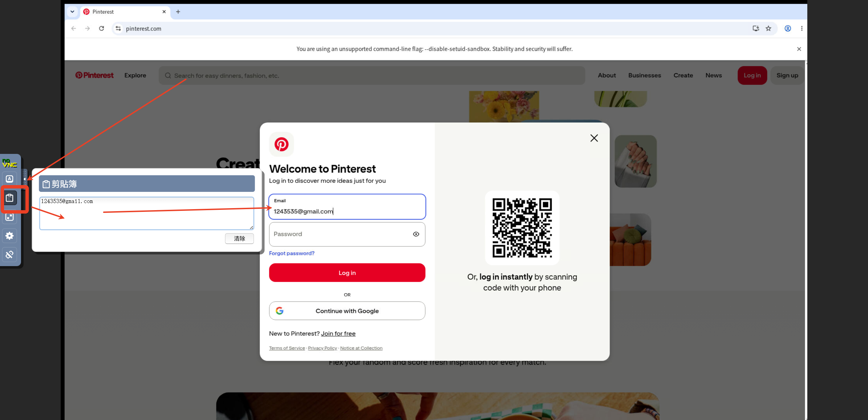Close the Welcome to Pinterest dialog
The width and height of the screenshot is (868, 420).
point(594,138)
